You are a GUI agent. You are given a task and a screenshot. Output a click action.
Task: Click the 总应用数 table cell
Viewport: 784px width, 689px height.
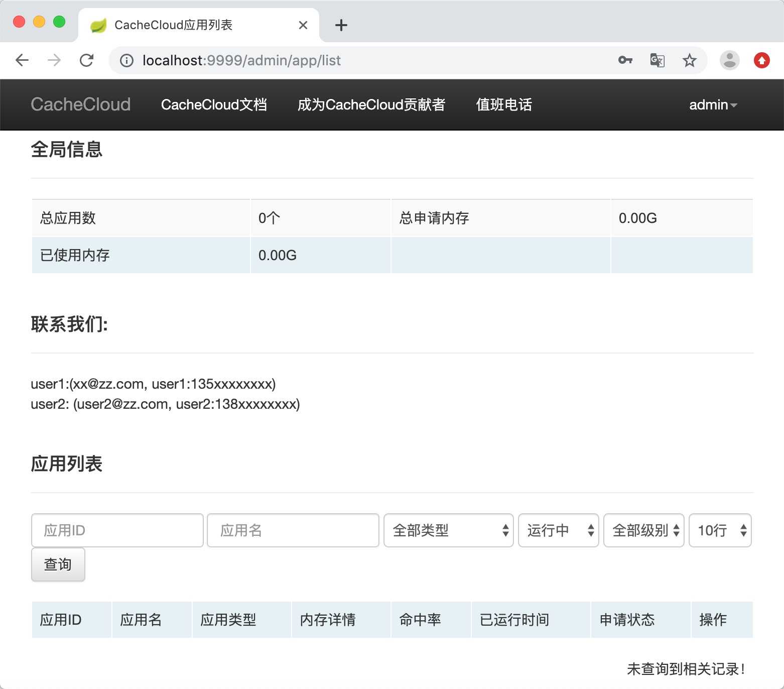pyautogui.click(x=141, y=218)
